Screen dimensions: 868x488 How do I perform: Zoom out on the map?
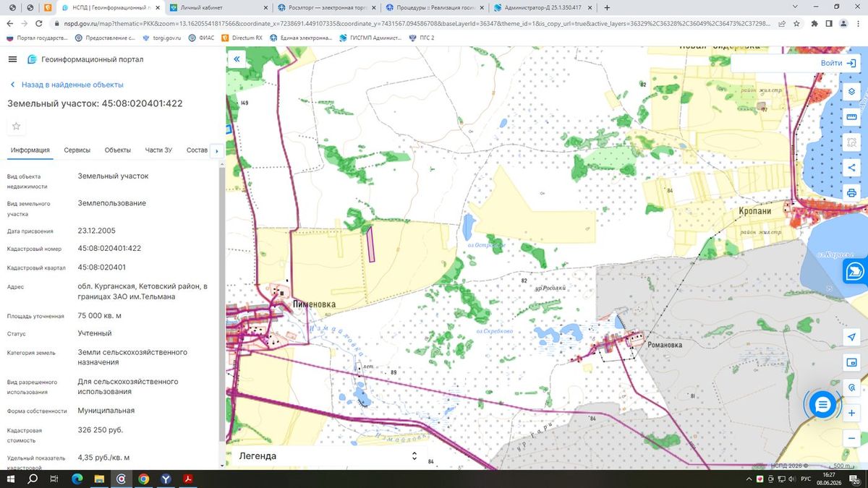[x=851, y=438]
